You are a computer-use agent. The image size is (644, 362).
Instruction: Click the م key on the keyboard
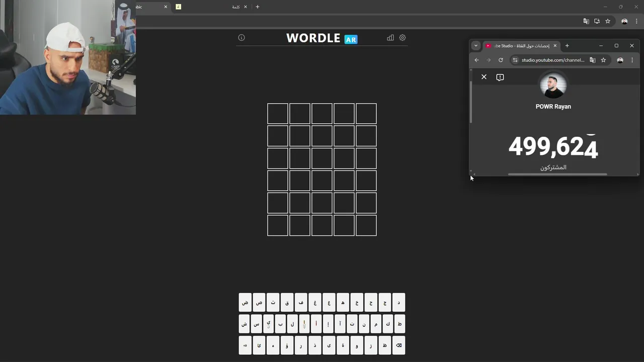(x=376, y=324)
